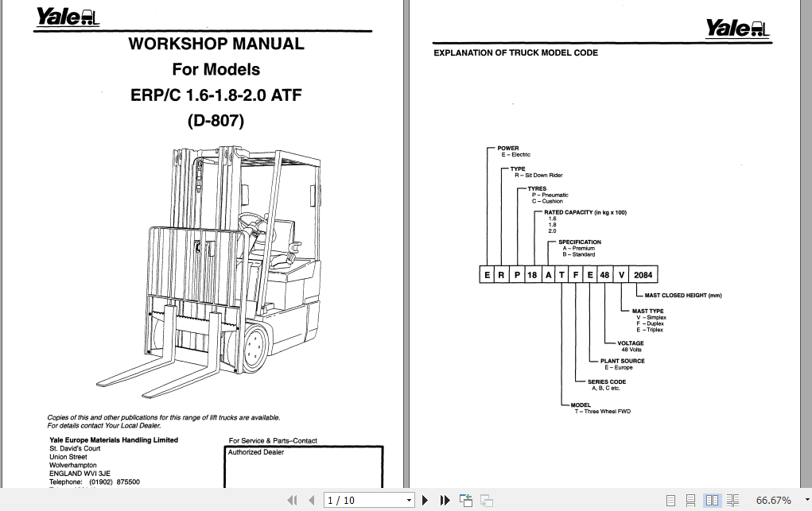Click the SERIES CODE label
Screen dimensions: 812x511
click(606, 381)
